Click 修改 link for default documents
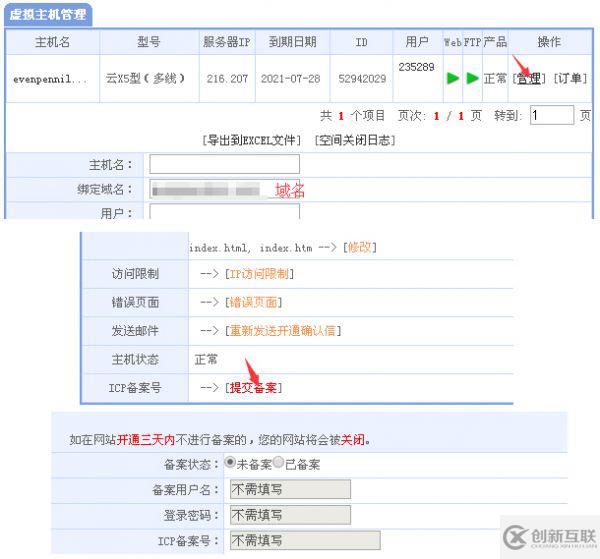 pyautogui.click(x=360, y=248)
